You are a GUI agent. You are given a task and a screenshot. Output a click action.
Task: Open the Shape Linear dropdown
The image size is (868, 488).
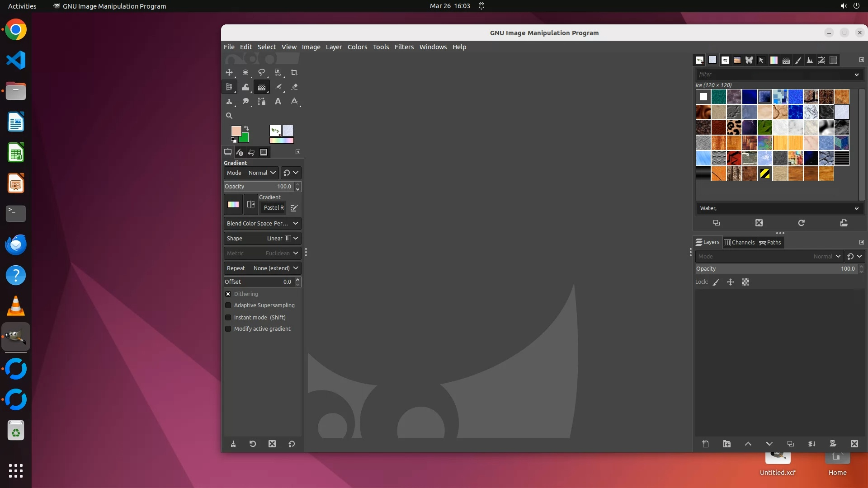pos(262,239)
